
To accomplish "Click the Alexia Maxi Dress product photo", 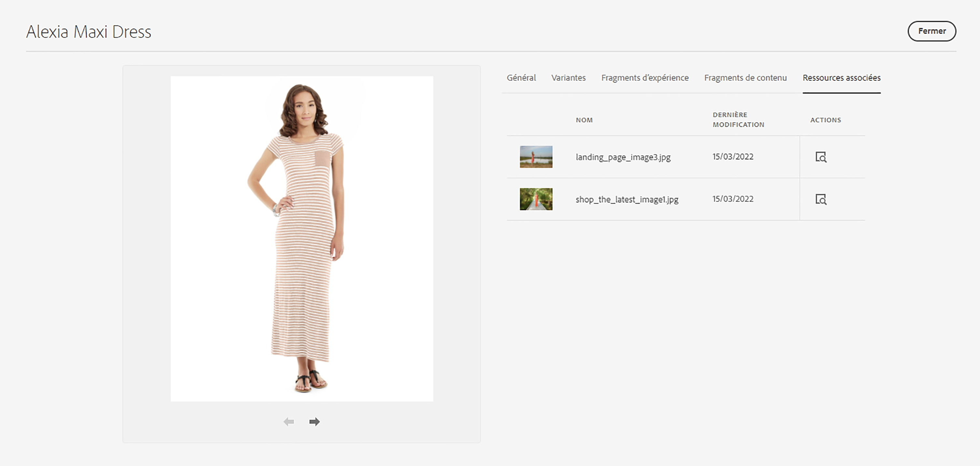I will [x=301, y=239].
